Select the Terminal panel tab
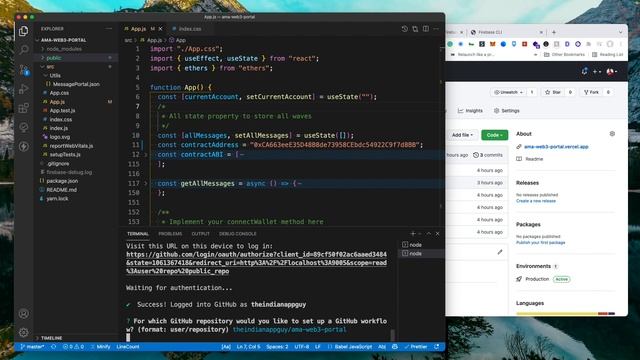This screenshot has width=640, height=360. click(x=138, y=234)
